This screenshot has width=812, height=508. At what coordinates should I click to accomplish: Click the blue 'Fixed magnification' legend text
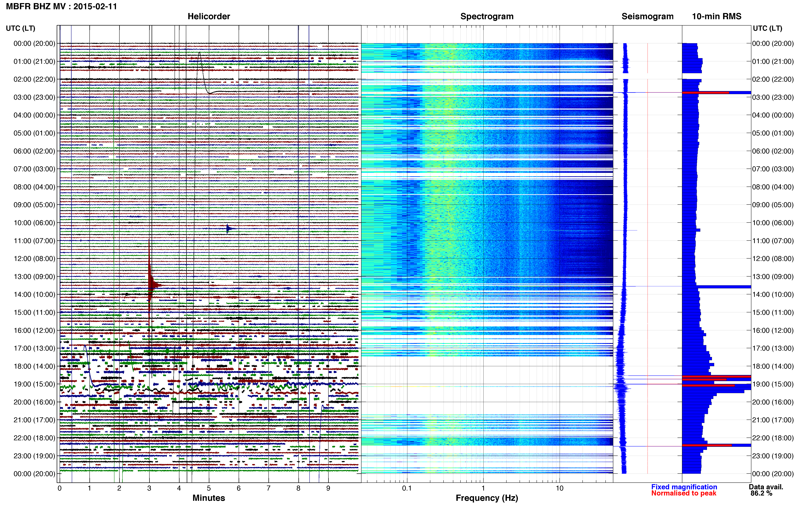coord(684,487)
